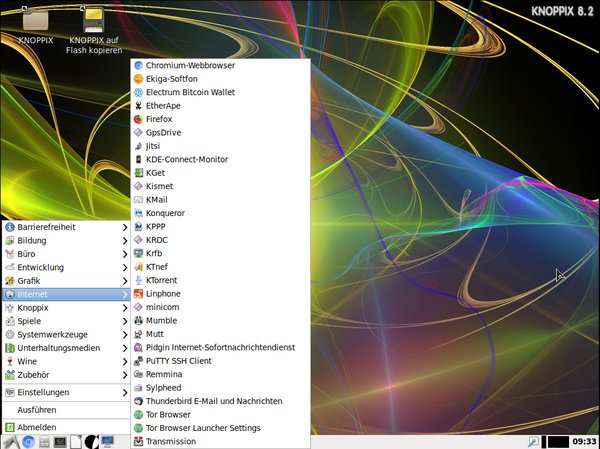Image resolution: width=600 pixels, height=449 pixels.
Task: Open Tor Browser Launcher Settings
Action: pos(220,428)
